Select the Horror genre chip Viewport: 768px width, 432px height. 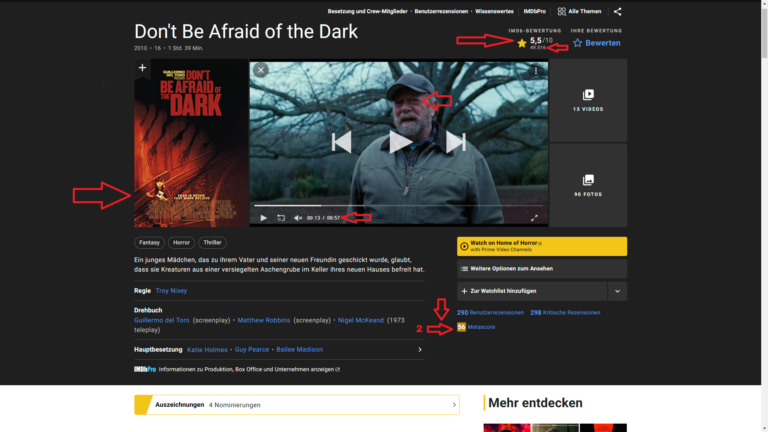181,242
